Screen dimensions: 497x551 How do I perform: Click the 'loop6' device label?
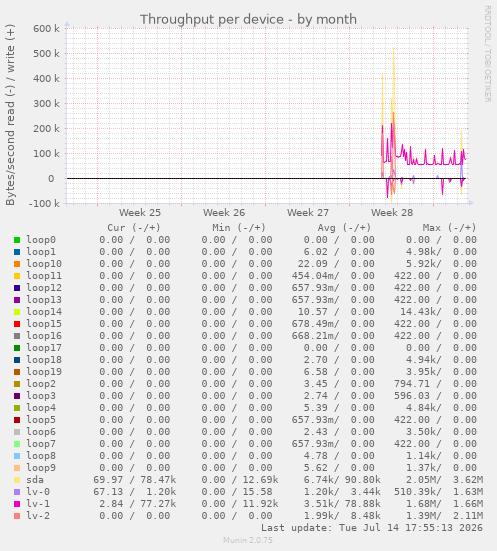(x=41, y=432)
